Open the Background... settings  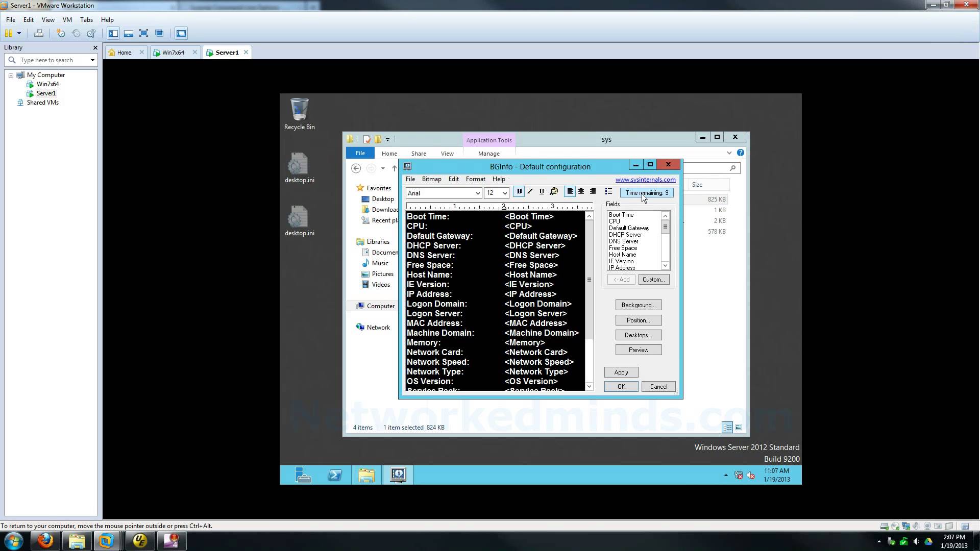(x=639, y=305)
